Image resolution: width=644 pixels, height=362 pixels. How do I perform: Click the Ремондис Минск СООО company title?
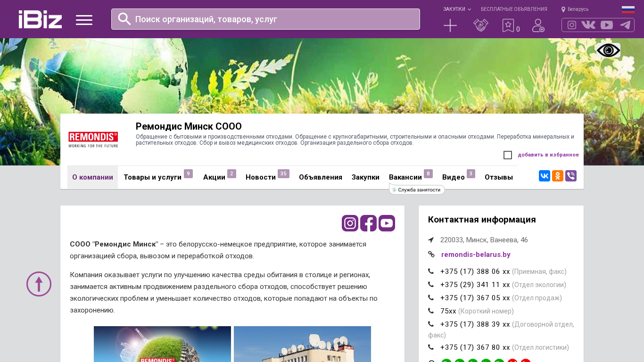(189, 126)
